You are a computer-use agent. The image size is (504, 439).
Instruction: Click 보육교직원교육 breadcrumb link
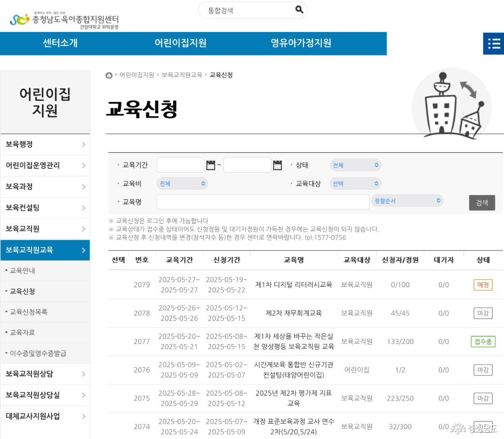click(x=182, y=75)
